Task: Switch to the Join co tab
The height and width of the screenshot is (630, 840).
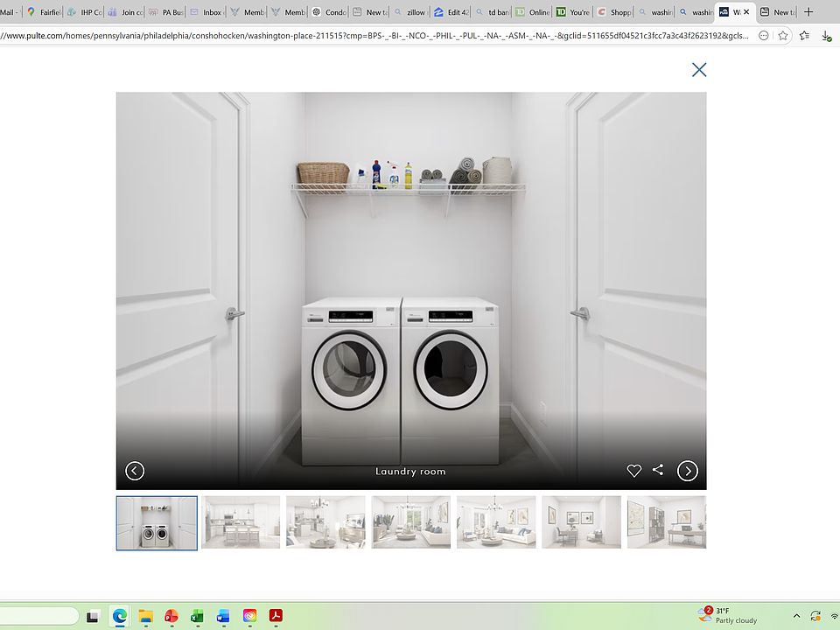Action: click(125, 11)
